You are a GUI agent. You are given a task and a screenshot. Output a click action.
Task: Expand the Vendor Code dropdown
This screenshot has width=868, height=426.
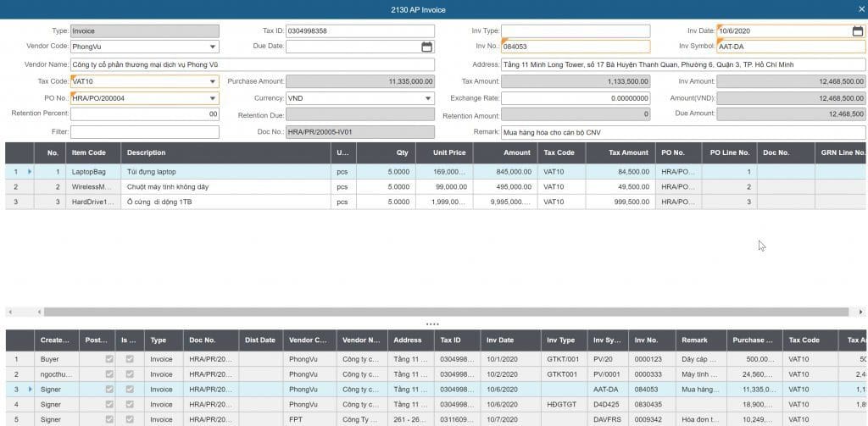212,47
